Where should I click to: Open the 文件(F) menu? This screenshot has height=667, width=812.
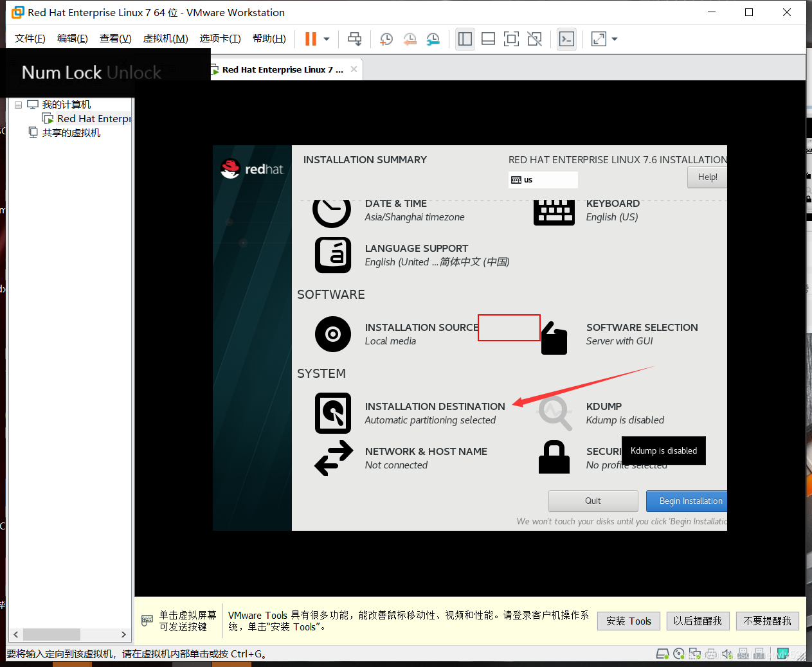pyautogui.click(x=30, y=39)
